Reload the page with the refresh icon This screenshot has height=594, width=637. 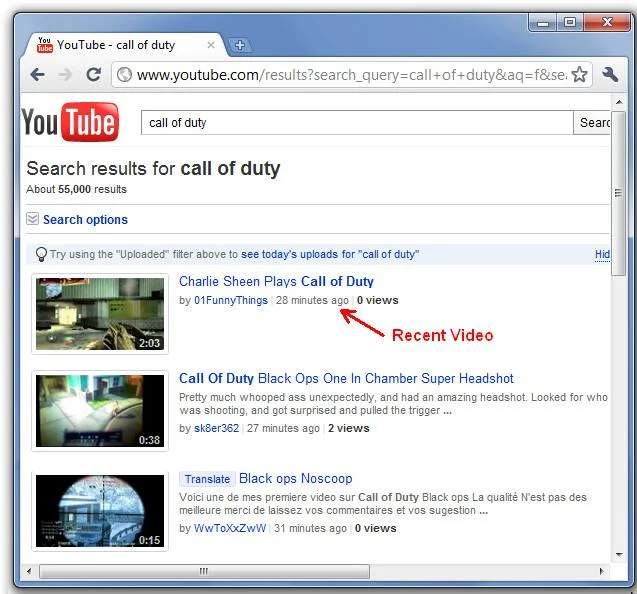[x=93, y=74]
